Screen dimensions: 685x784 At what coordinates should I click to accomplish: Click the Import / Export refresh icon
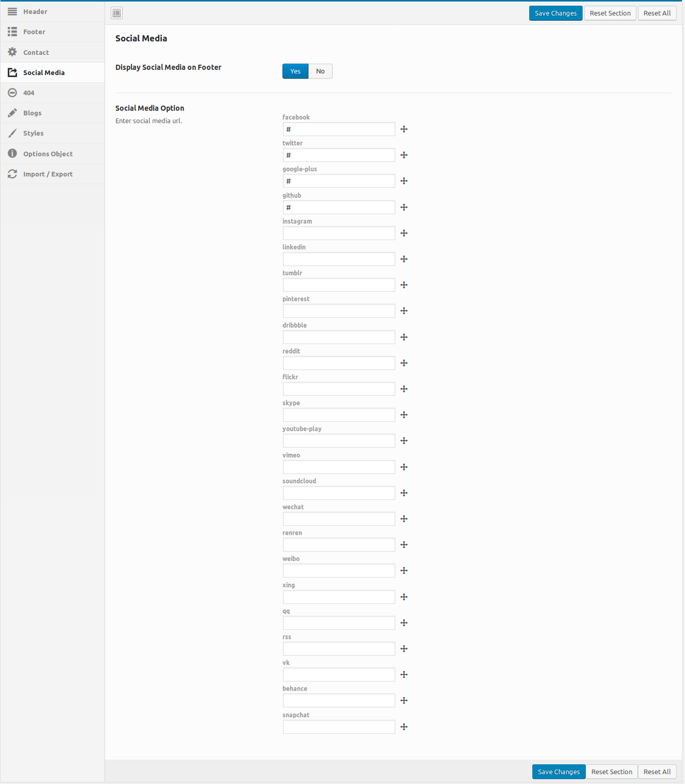point(12,174)
